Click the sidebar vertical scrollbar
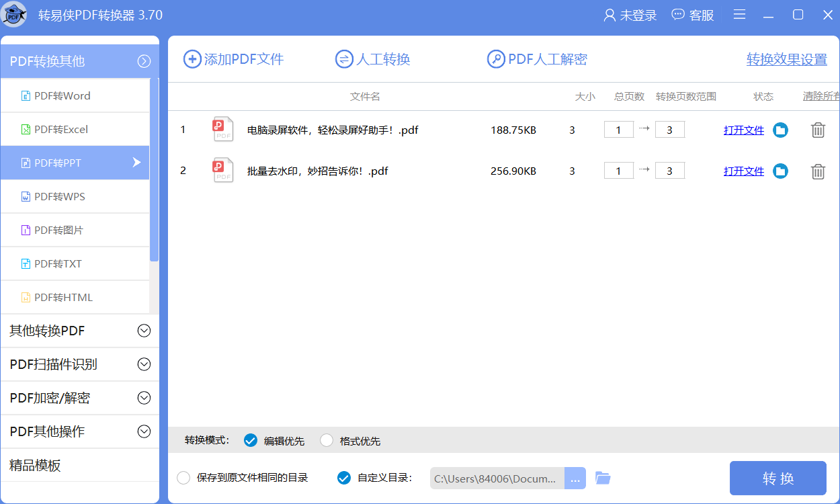Viewport: 840px width, 504px height. click(x=155, y=169)
